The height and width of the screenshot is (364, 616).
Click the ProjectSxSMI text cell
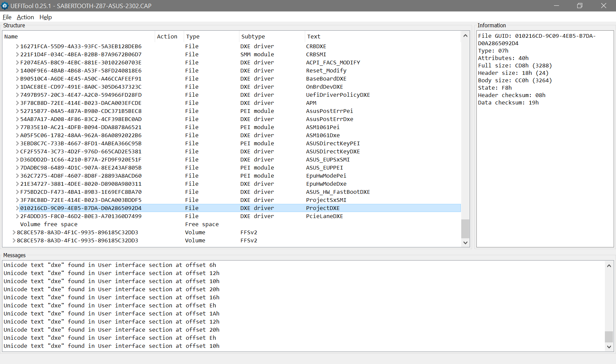pos(326,200)
